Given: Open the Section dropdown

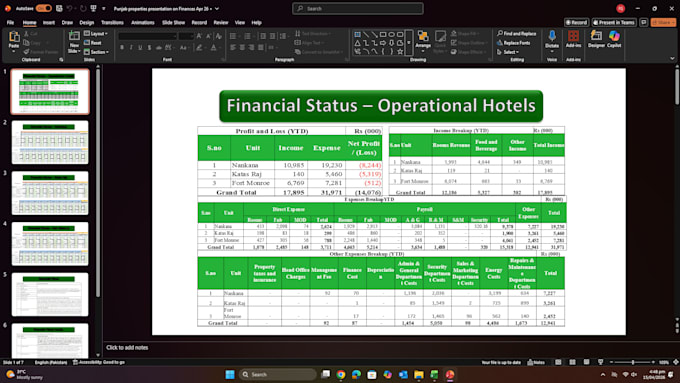Looking at the screenshot, I should (96, 52).
